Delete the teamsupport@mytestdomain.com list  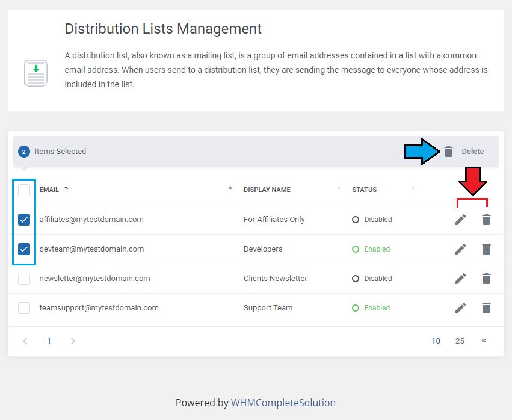[486, 308]
